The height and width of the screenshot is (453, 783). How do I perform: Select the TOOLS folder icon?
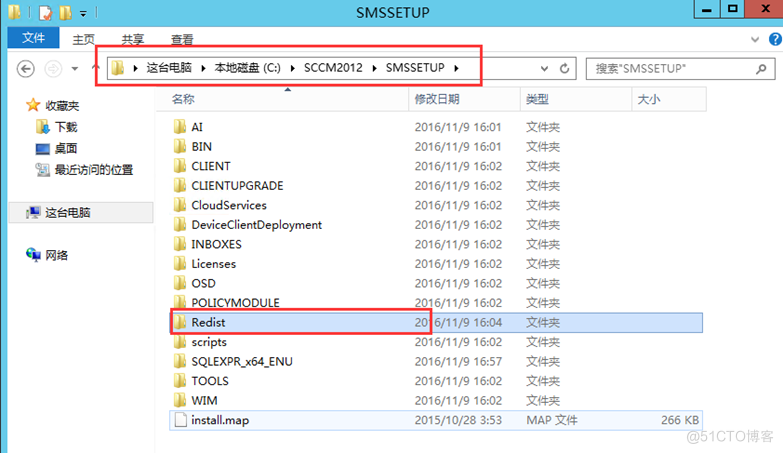tap(180, 380)
